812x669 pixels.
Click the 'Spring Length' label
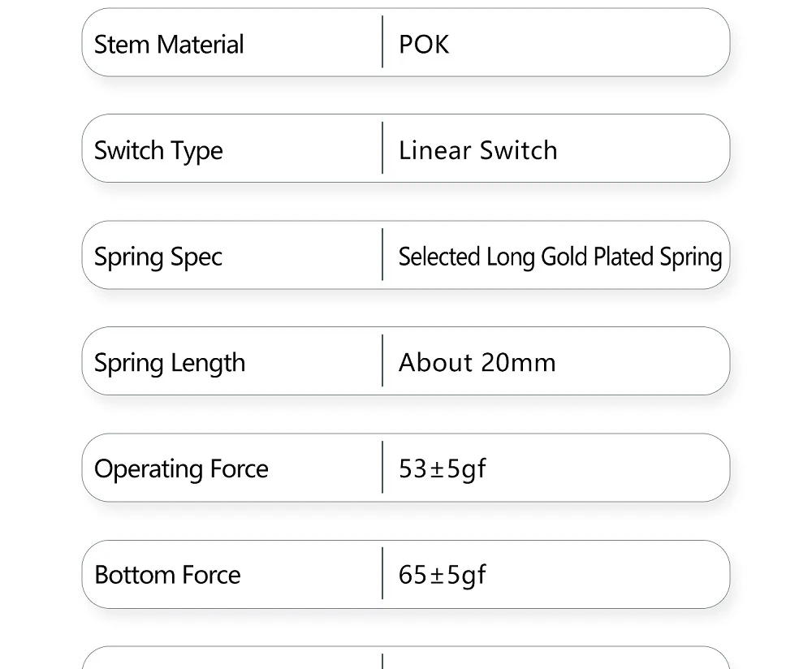point(170,363)
